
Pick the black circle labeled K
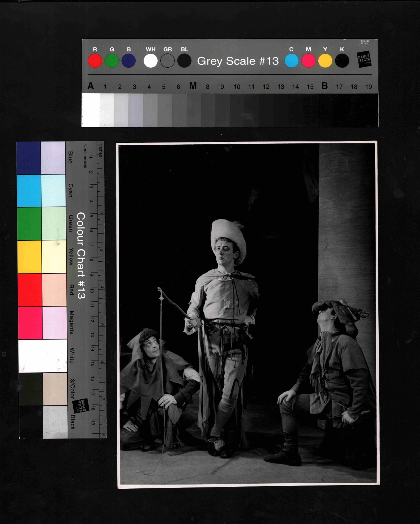point(342,61)
